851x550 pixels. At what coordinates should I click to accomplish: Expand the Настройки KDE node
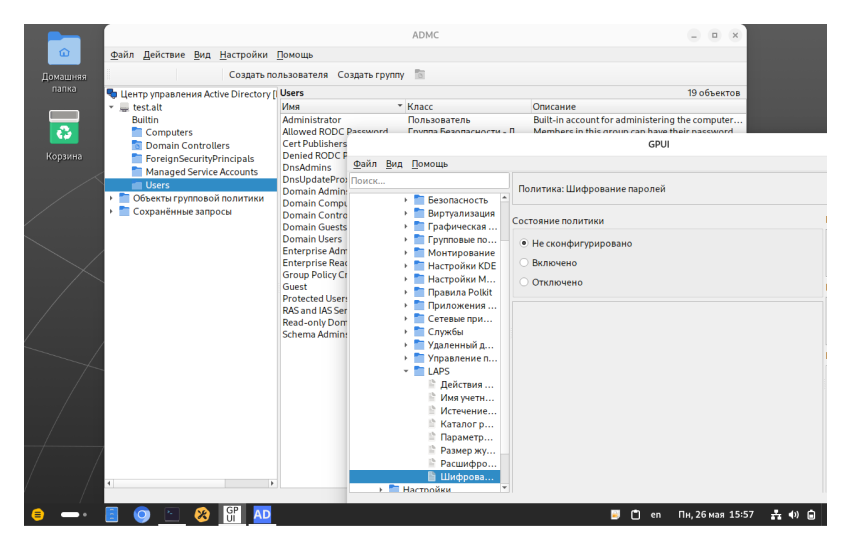tap(405, 265)
